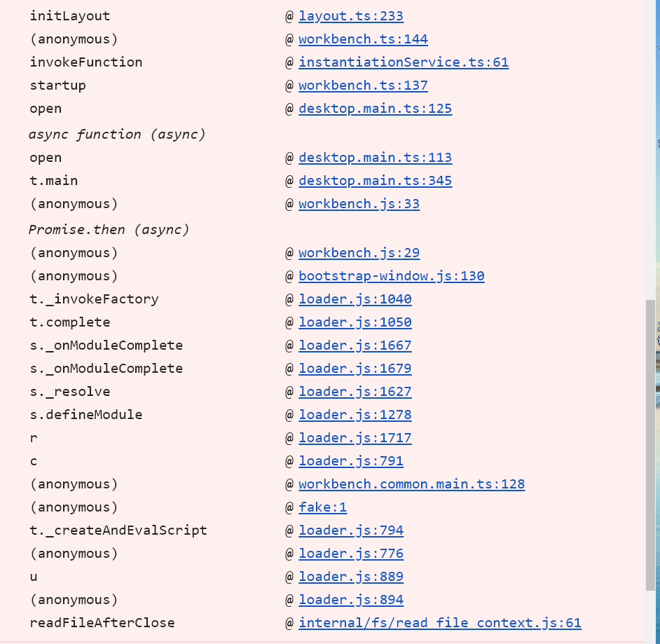Open loader.js:1627 for s._resolve

tap(355, 391)
